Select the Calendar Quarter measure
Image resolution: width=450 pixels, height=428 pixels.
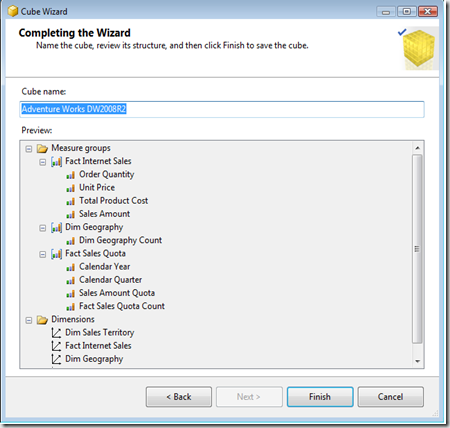tap(110, 280)
